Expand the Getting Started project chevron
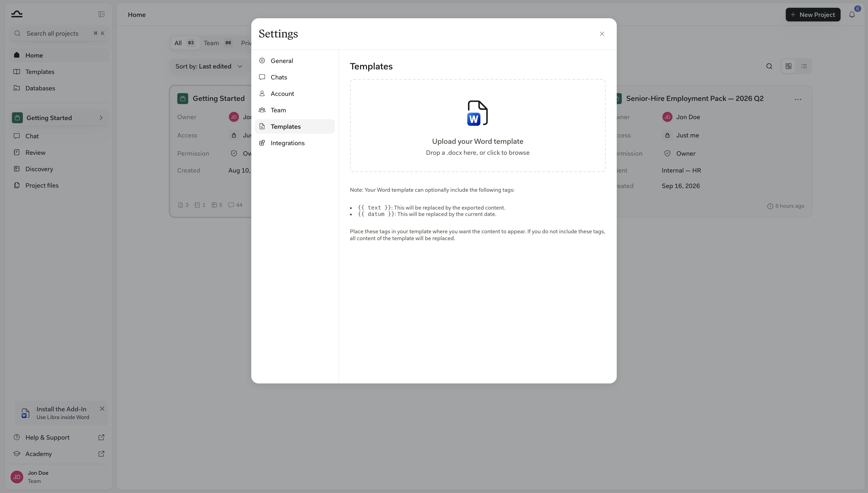The width and height of the screenshot is (868, 493). tap(101, 118)
